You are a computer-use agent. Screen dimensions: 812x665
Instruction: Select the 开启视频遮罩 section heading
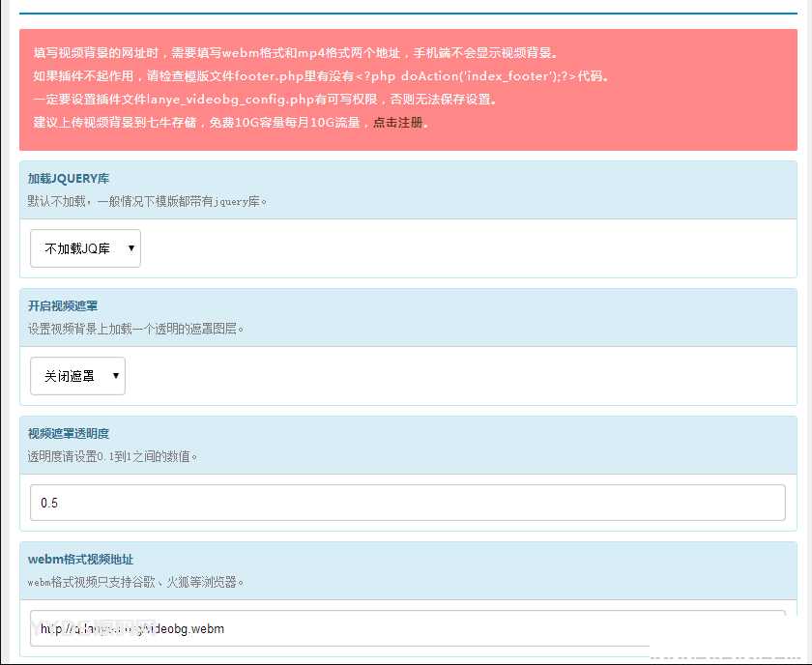click(69, 306)
